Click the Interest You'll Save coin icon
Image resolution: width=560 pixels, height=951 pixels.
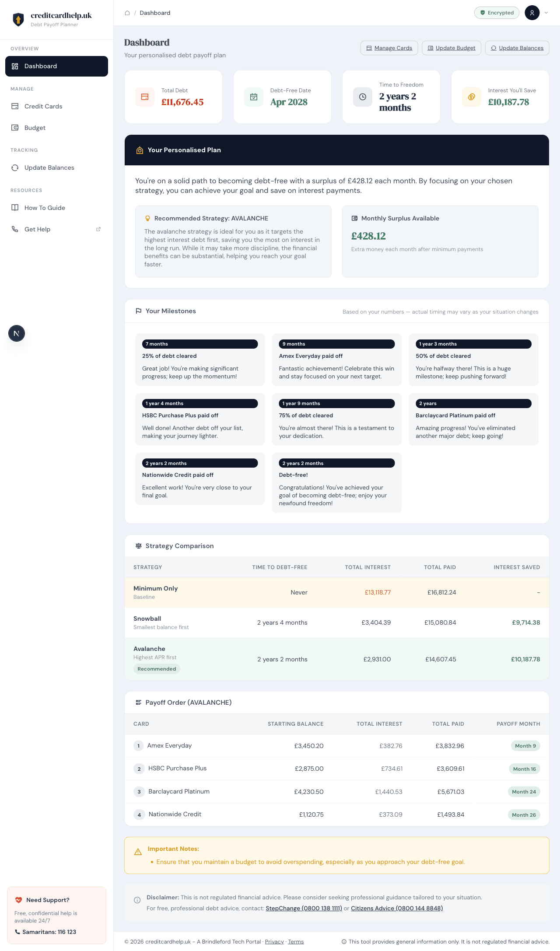pyautogui.click(x=472, y=97)
